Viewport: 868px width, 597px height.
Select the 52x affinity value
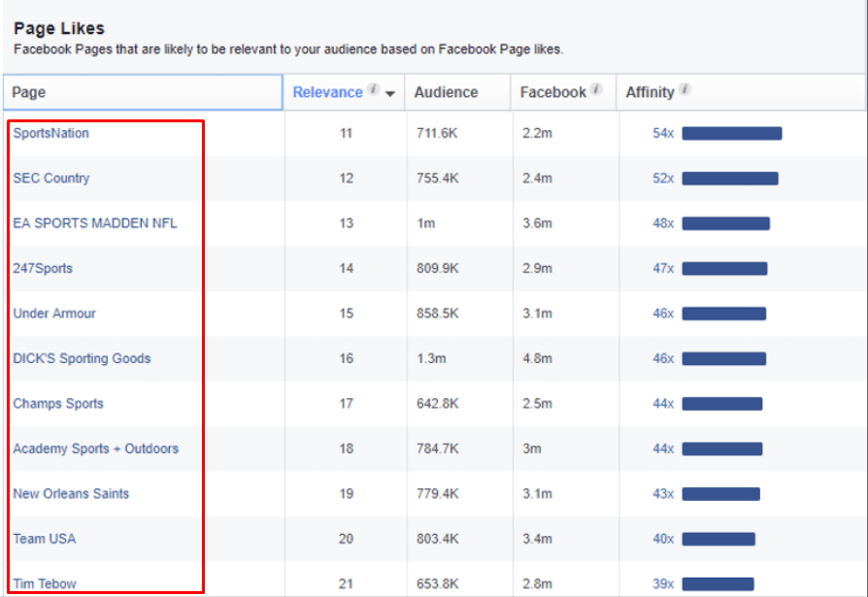coord(663,179)
